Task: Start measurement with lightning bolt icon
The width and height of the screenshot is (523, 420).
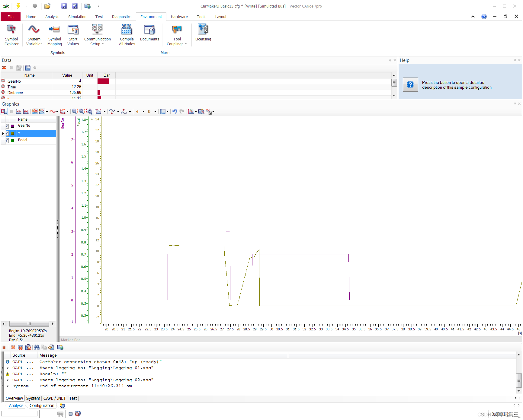Action: [18, 6]
